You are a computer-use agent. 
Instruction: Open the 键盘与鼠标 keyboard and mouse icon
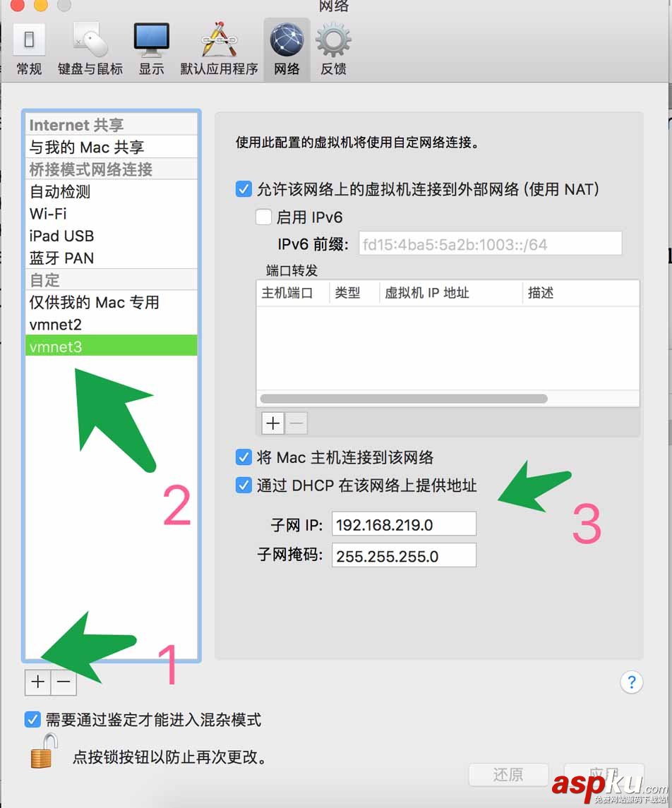tap(90, 39)
